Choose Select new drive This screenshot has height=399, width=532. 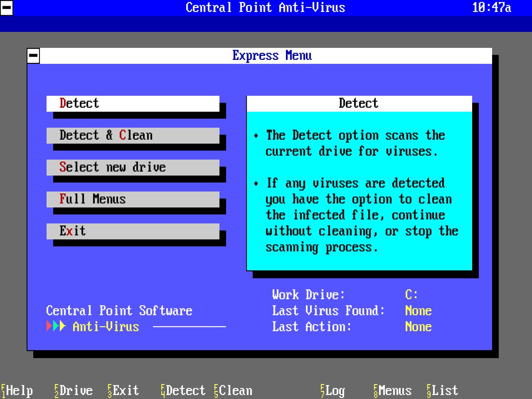point(133,168)
